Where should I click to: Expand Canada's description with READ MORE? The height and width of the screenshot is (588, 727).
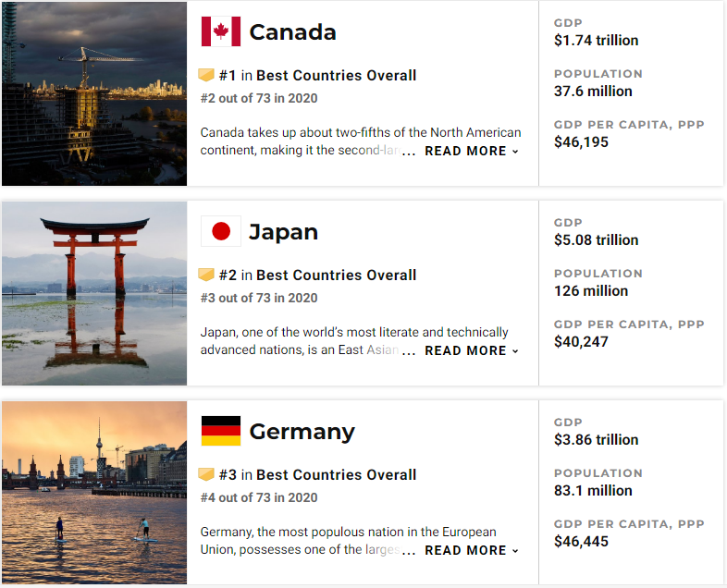[471, 151]
